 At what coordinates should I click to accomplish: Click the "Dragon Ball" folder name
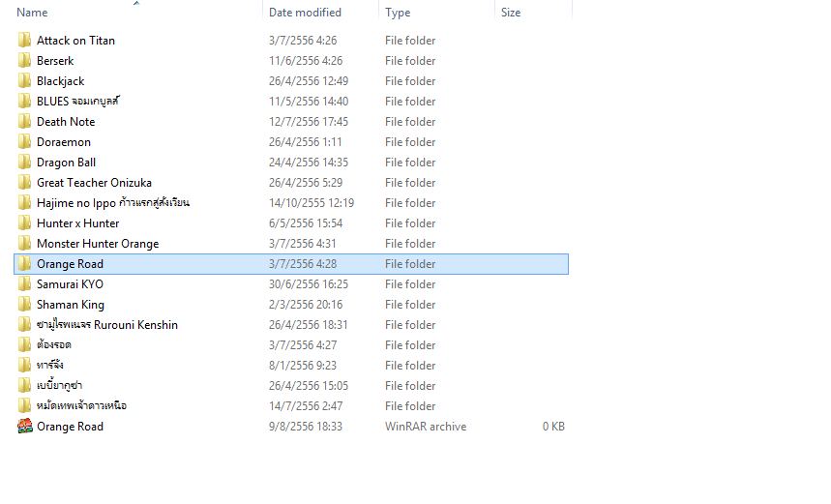click(66, 163)
